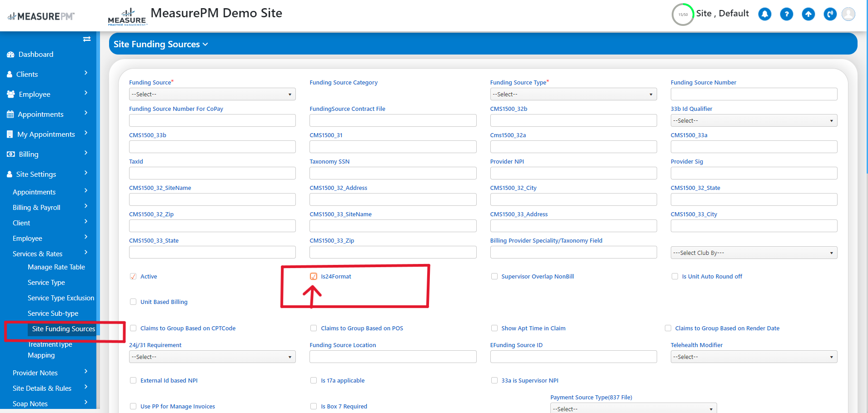Check Is 17a applicable
Viewport: 868px width, 413px height.
coord(314,380)
